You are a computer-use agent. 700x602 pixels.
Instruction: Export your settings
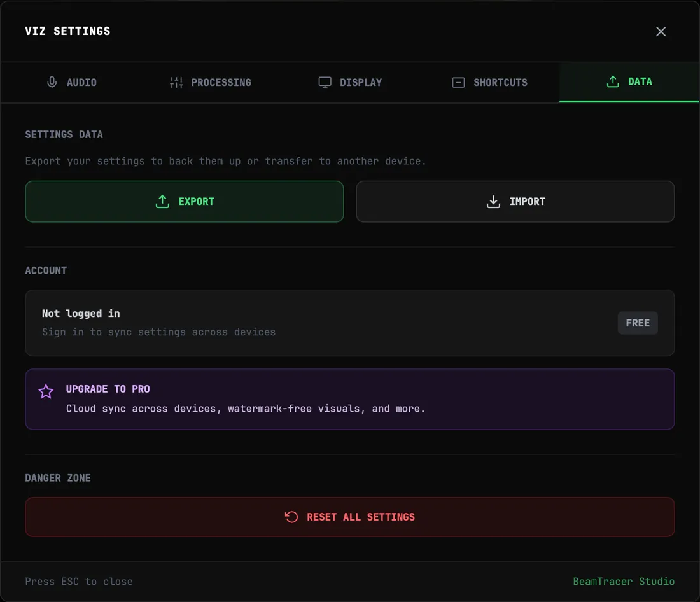click(185, 202)
